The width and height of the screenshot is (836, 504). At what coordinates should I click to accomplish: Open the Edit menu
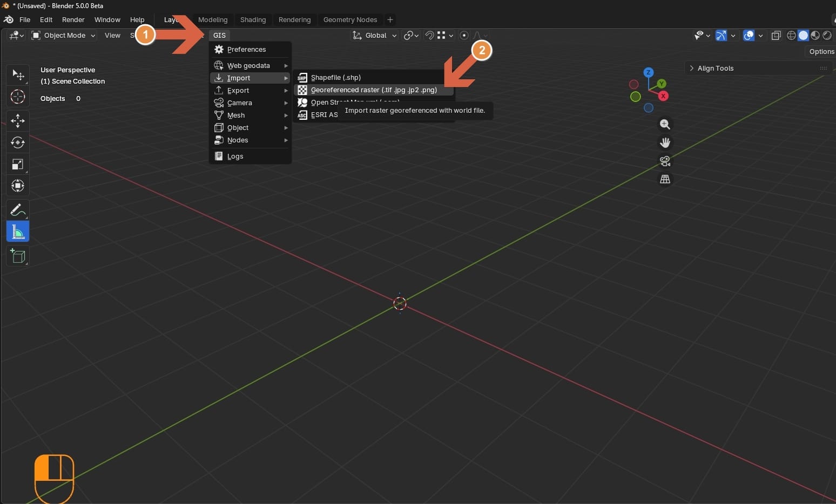click(x=46, y=20)
